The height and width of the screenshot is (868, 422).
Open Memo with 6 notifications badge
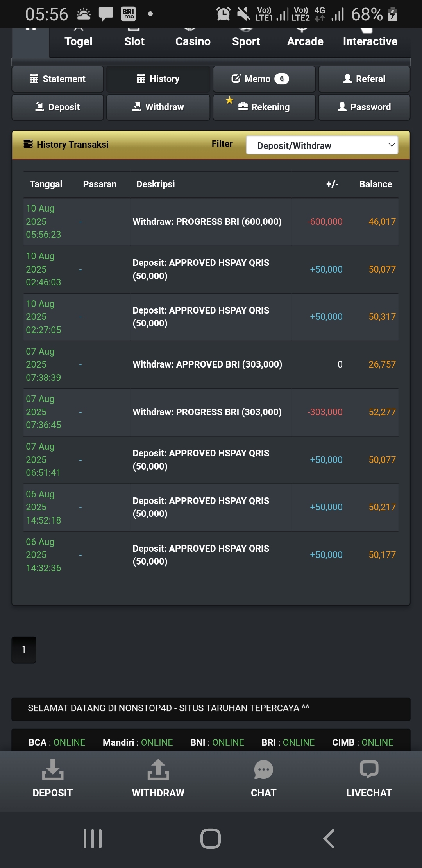[264, 79]
